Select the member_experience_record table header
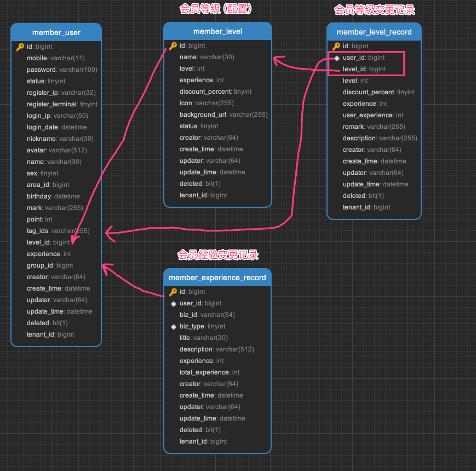Image resolution: width=476 pixels, height=471 pixels. point(217,277)
